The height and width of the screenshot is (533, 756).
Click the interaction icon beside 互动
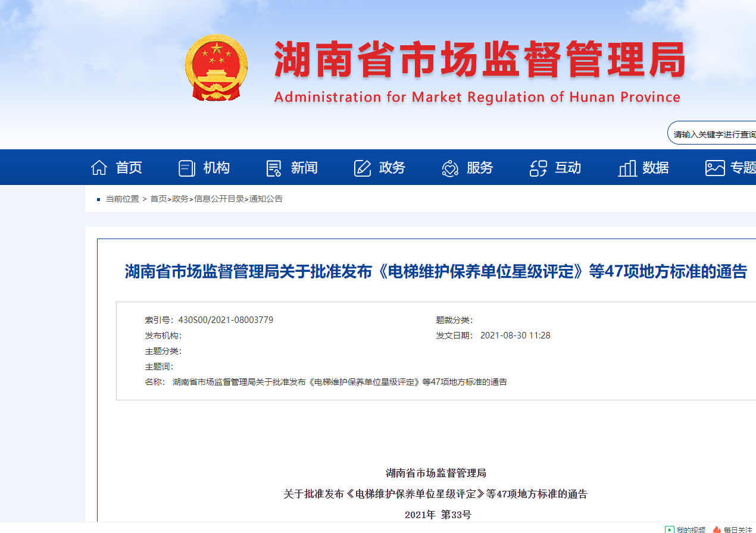coord(538,168)
